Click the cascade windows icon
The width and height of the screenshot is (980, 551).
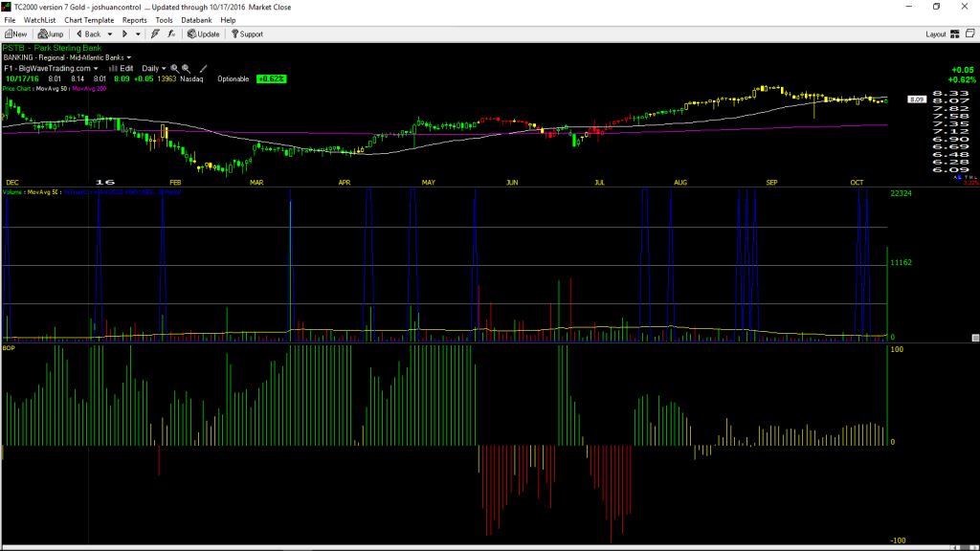[x=970, y=33]
